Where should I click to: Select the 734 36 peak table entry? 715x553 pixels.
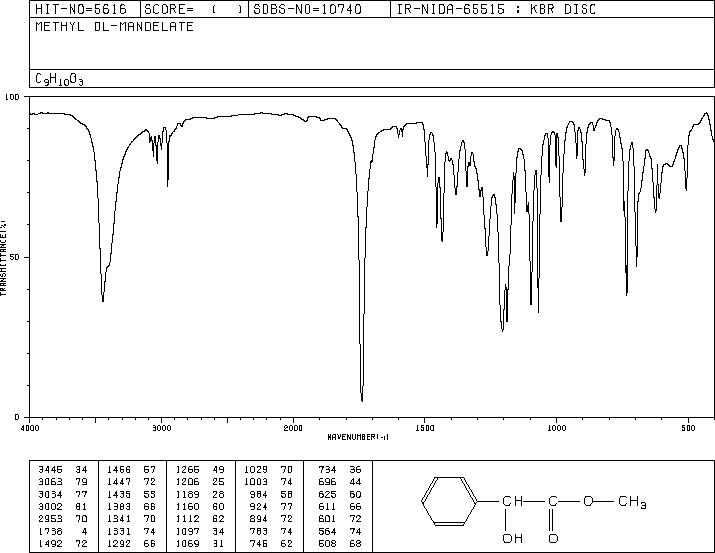pyautogui.click(x=340, y=470)
